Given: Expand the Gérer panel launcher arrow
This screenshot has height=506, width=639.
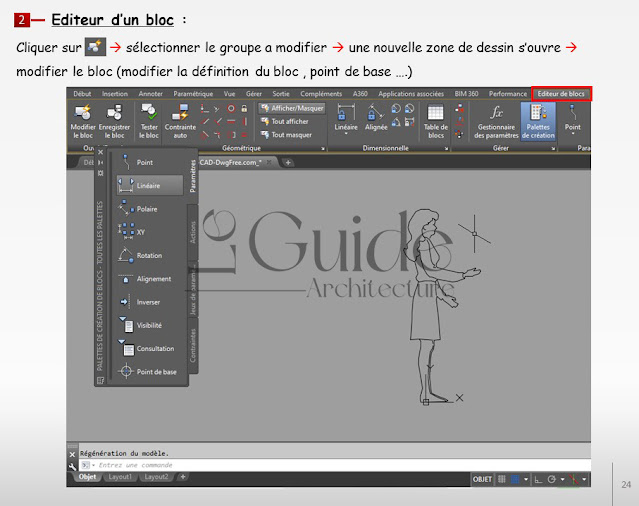Looking at the screenshot, I should 553,149.
